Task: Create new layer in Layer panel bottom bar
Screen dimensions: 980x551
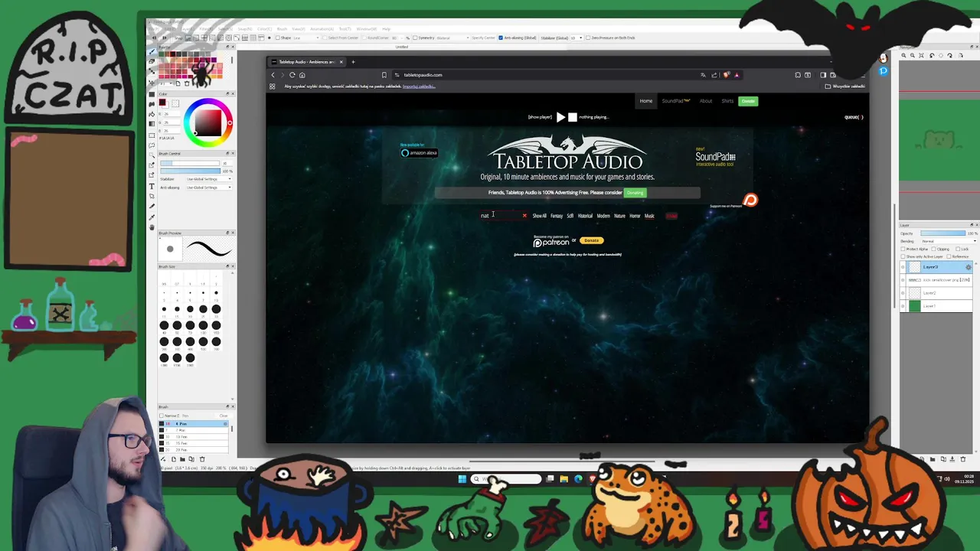Action: [922, 459]
